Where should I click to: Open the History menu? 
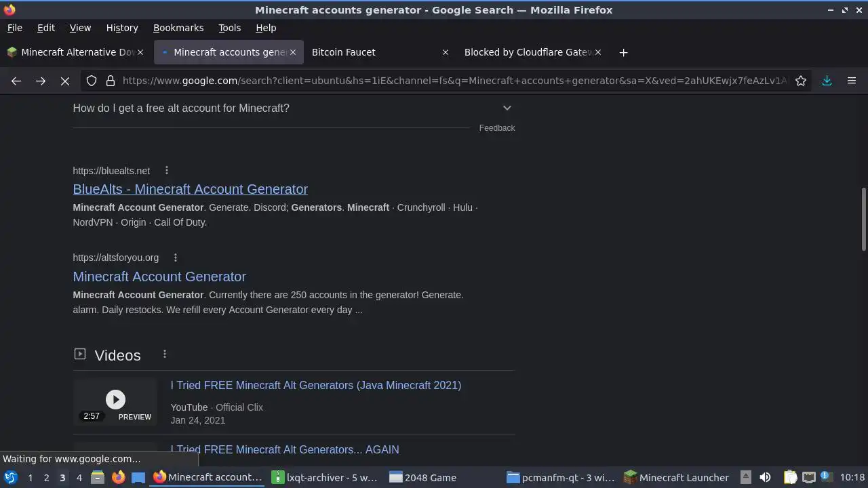tap(122, 28)
